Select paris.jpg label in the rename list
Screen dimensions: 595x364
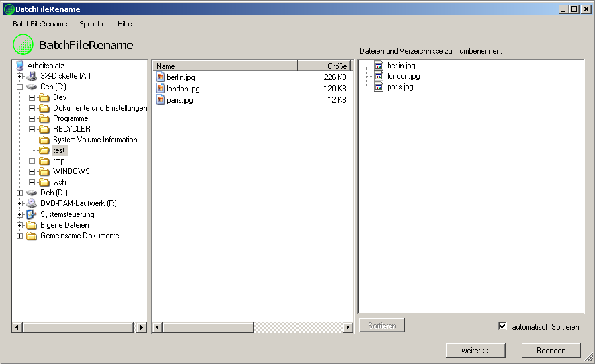click(x=400, y=87)
